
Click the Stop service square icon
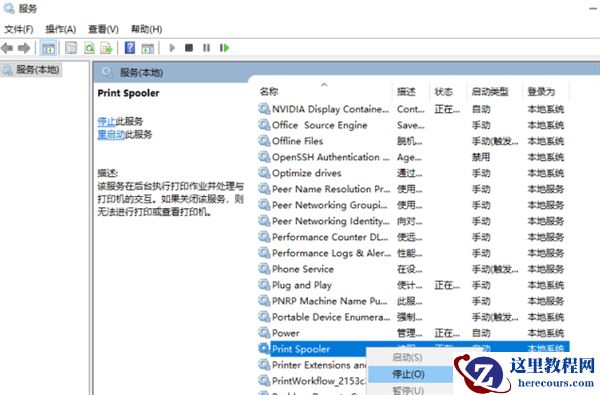189,48
